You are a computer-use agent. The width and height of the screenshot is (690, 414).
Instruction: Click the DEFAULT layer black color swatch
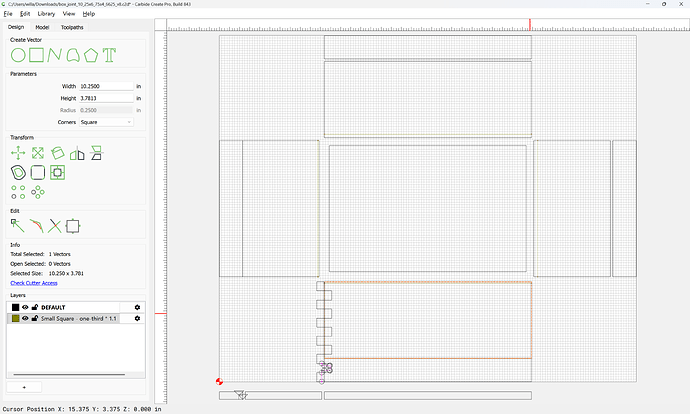click(15, 307)
